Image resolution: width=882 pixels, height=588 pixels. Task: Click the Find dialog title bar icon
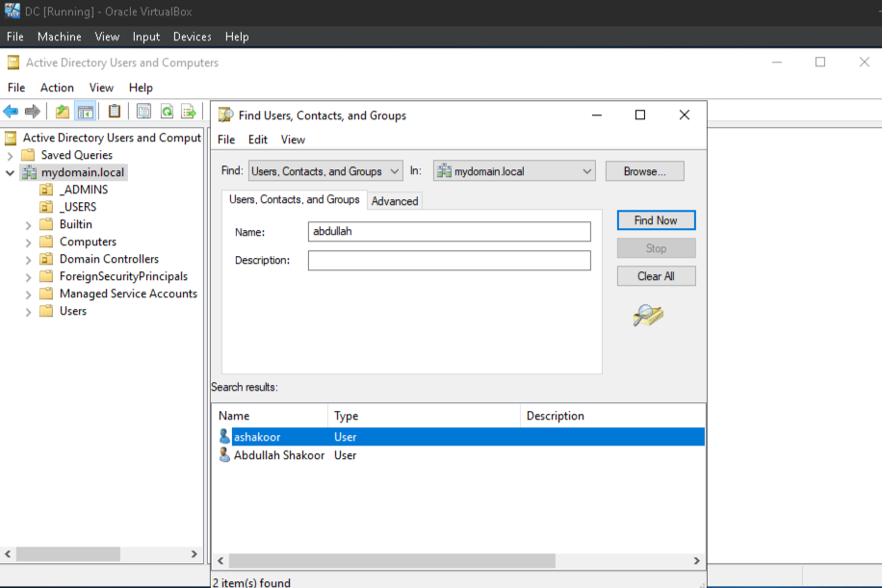tap(225, 115)
